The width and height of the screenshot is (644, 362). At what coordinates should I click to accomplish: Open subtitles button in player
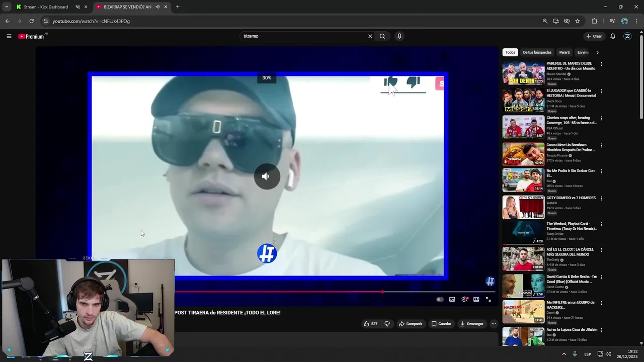coord(452,299)
